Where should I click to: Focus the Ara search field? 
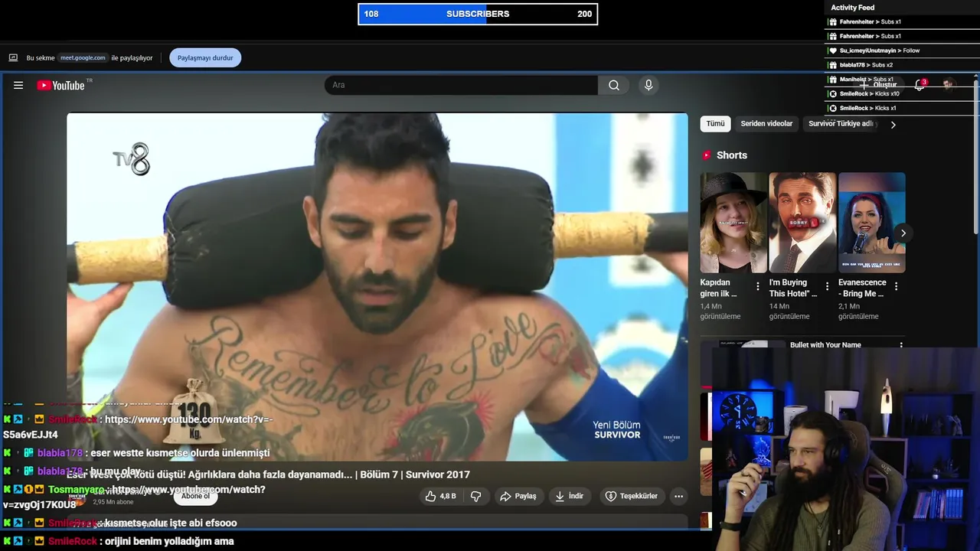[x=461, y=85]
